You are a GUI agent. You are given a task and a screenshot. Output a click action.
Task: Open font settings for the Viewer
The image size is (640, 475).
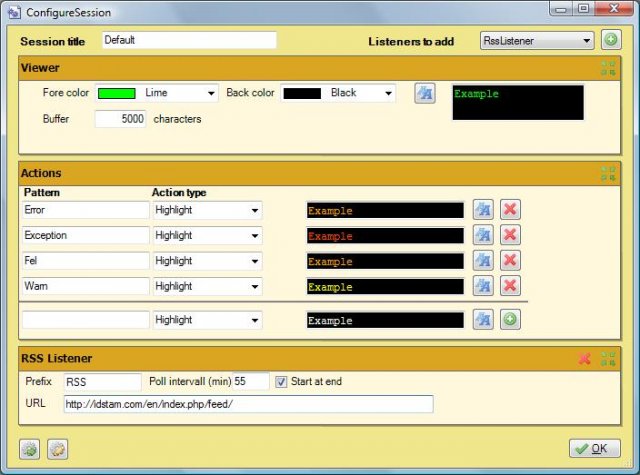[425, 93]
